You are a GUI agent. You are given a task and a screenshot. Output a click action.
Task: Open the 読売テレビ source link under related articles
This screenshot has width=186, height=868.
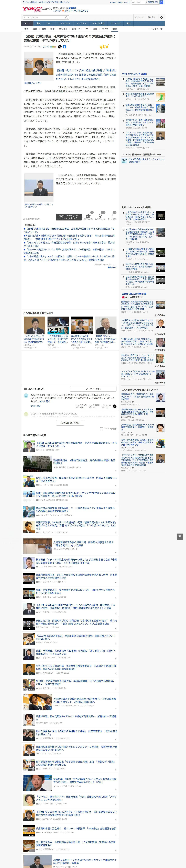[112, 267]
